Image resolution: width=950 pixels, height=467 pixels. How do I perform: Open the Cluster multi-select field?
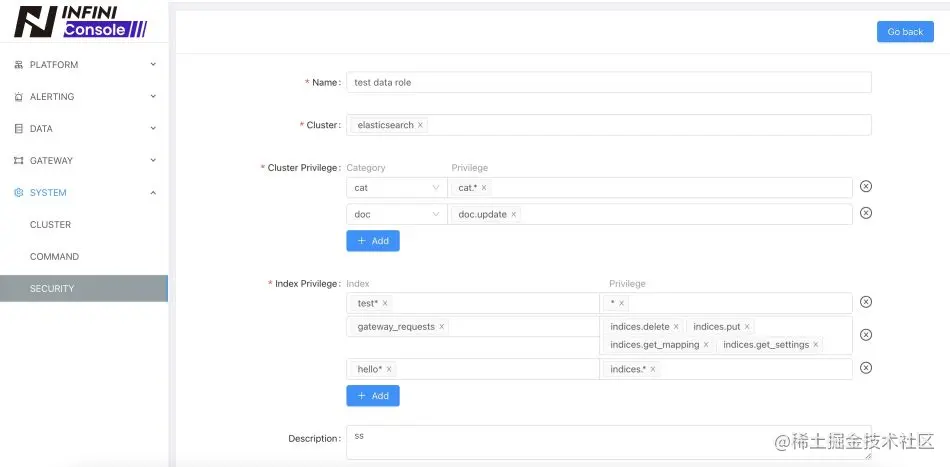(609, 125)
